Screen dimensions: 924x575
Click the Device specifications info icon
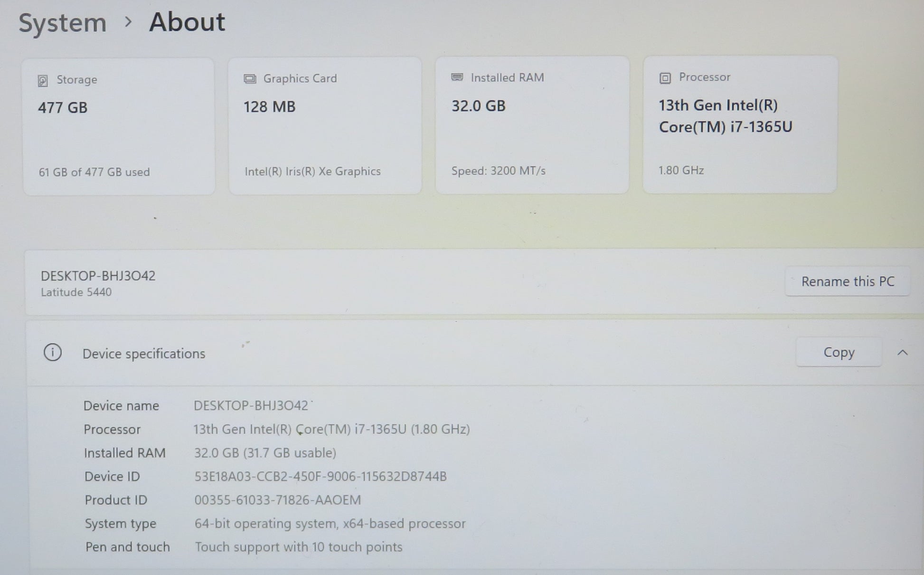53,353
